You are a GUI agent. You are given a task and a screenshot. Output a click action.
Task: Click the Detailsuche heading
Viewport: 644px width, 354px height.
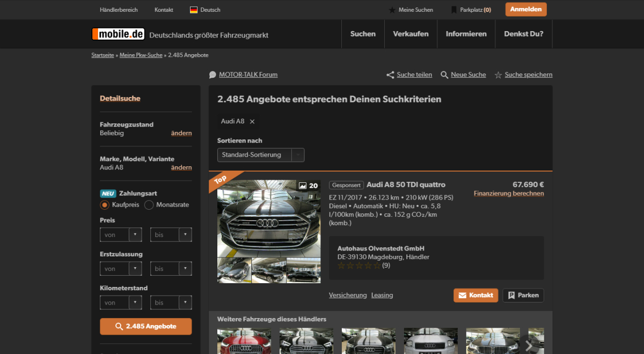(x=120, y=99)
